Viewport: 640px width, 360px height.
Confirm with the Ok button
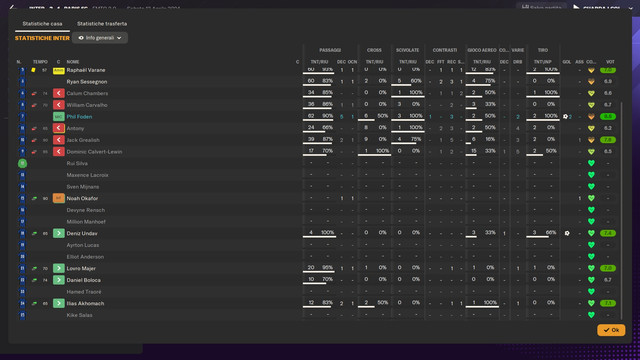[611, 330]
